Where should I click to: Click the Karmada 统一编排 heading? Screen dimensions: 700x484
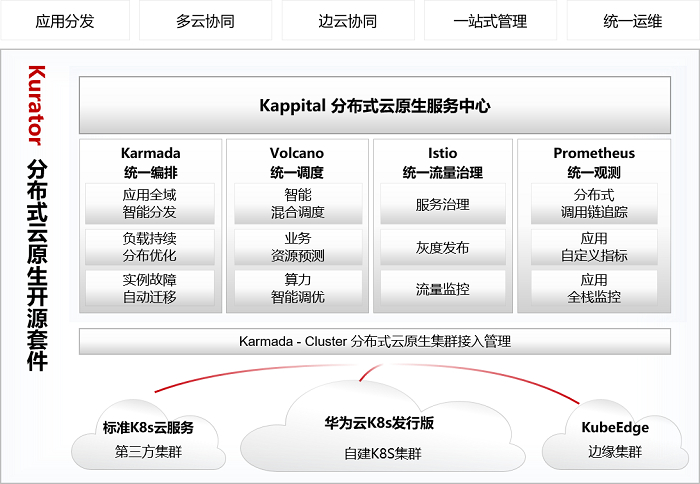click(150, 163)
